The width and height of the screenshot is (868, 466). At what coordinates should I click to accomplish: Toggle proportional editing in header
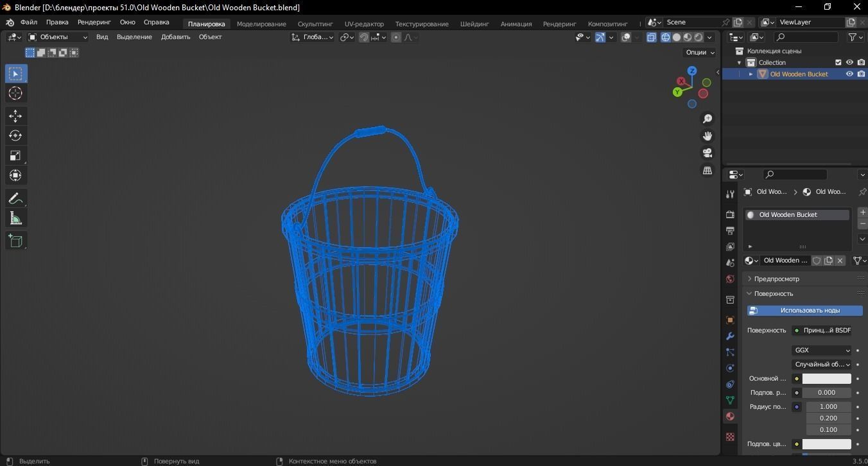[396, 37]
